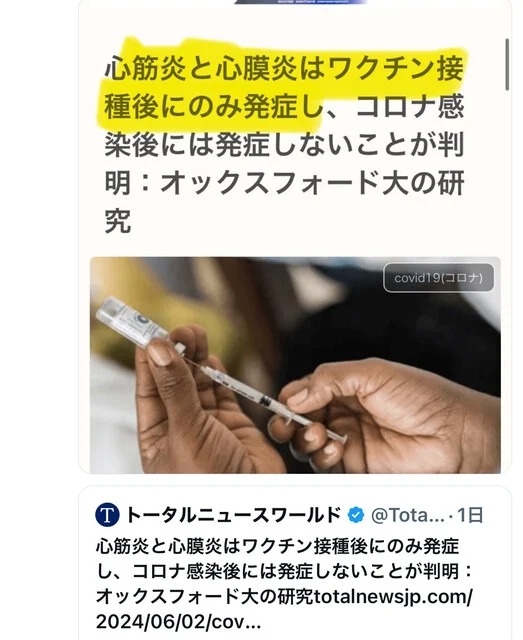
Task: Click the quoted post text starting 心筋炎と心膜炎は
Action: coord(278,546)
